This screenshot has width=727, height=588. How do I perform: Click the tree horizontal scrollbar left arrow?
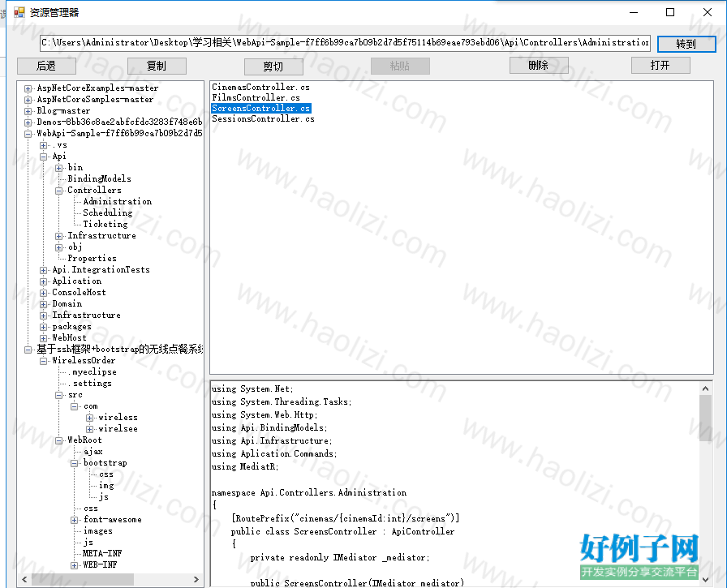(24, 580)
